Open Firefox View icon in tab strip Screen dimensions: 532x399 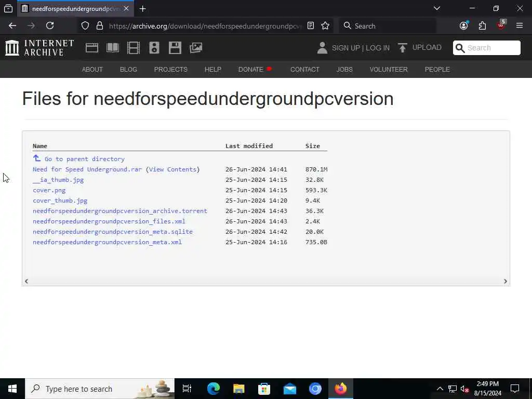(8, 9)
